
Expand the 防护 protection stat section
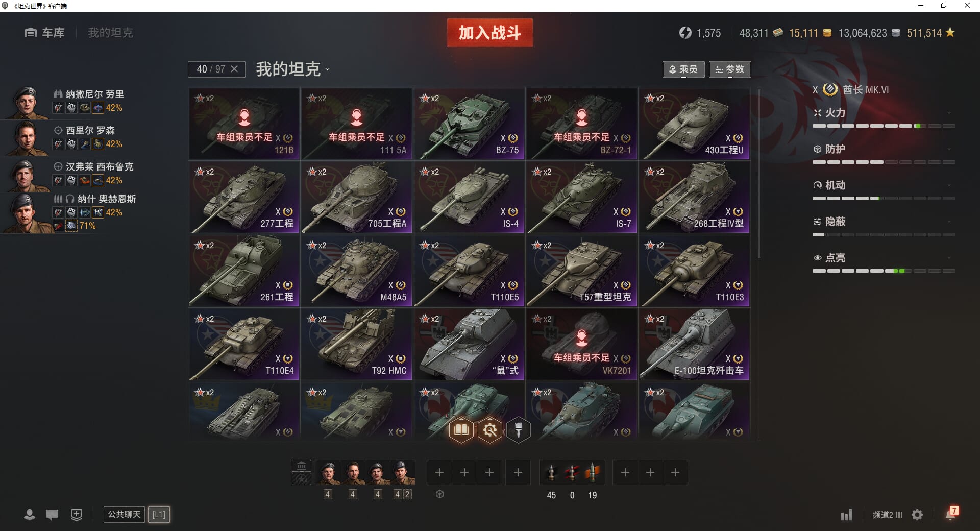tap(884, 149)
